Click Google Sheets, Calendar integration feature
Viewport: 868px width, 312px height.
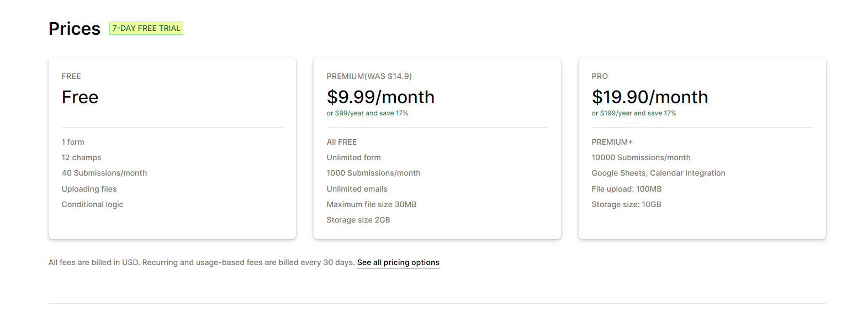coord(659,173)
